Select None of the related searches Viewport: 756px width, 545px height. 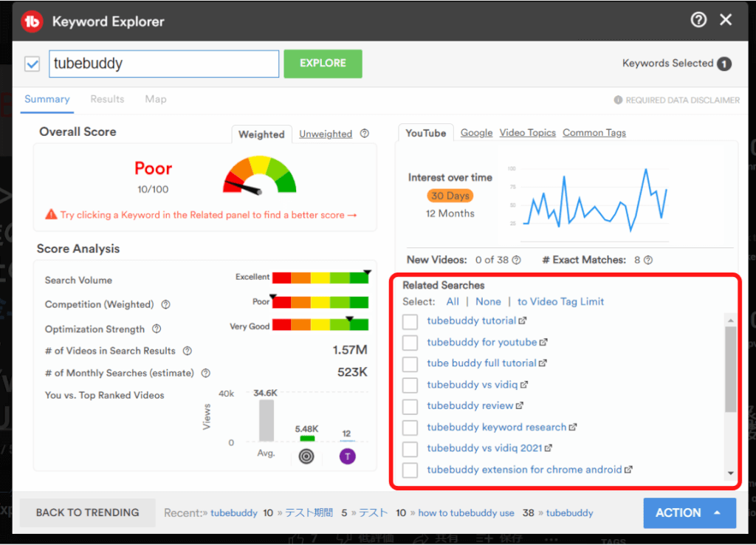(x=488, y=302)
